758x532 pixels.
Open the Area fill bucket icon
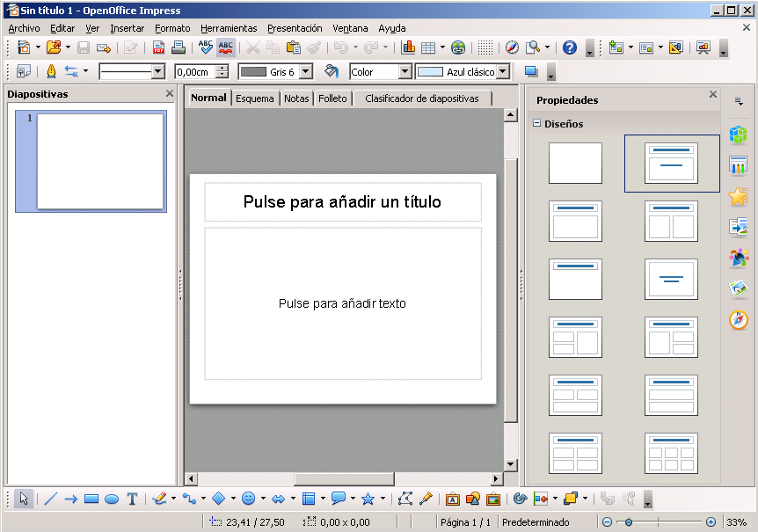(x=332, y=72)
